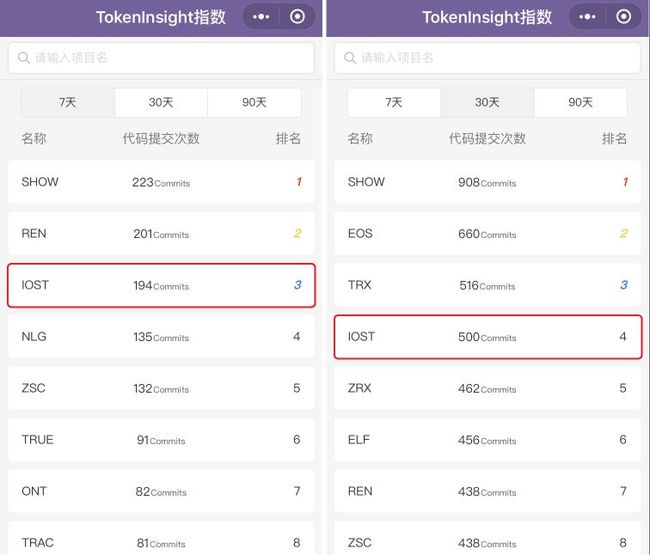Switch to 90天 tab in left panel

click(x=255, y=102)
